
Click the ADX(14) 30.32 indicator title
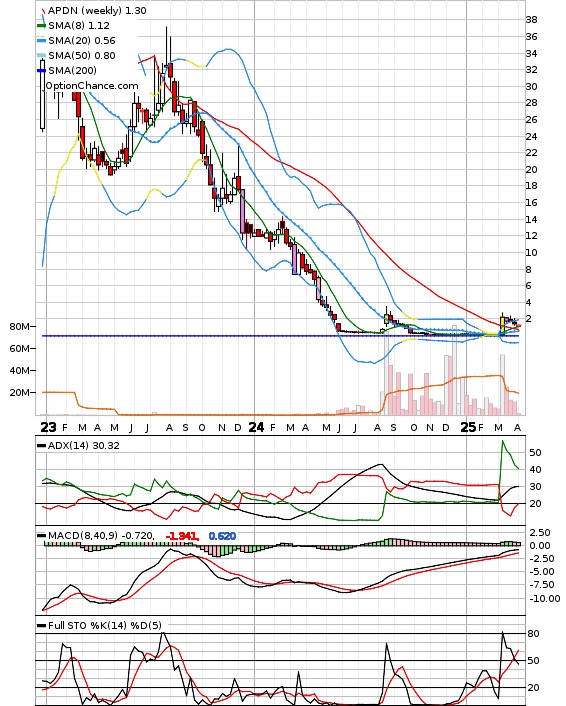click(84, 445)
